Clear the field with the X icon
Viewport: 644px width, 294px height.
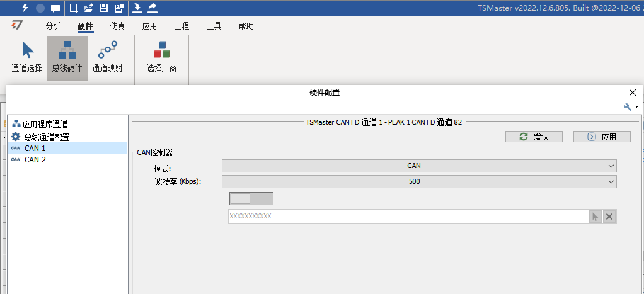click(x=609, y=217)
